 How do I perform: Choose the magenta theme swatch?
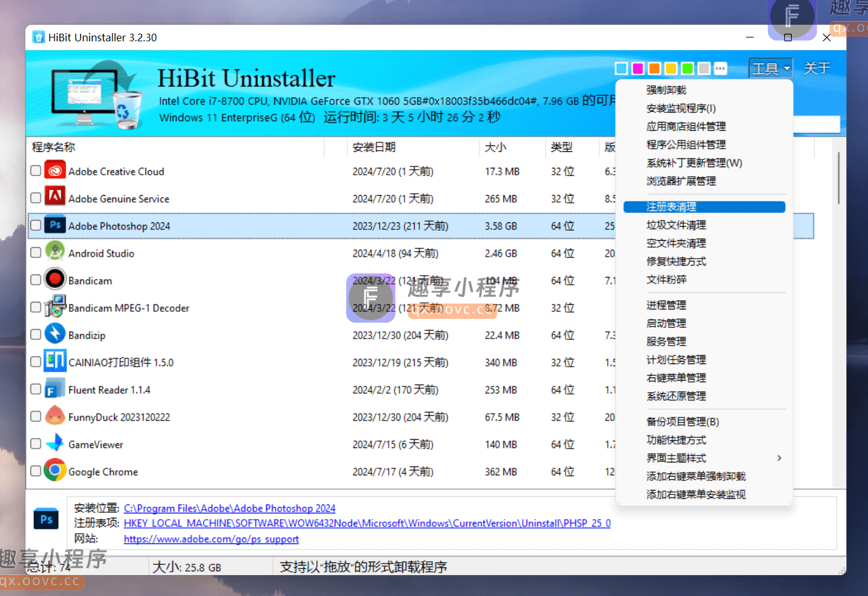pyautogui.click(x=638, y=69)
